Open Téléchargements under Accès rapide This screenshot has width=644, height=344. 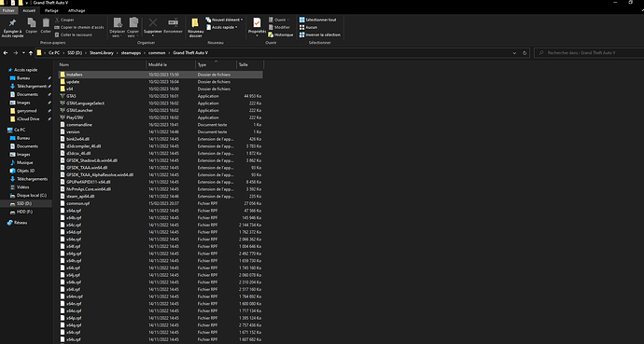[x=32, y=86]
